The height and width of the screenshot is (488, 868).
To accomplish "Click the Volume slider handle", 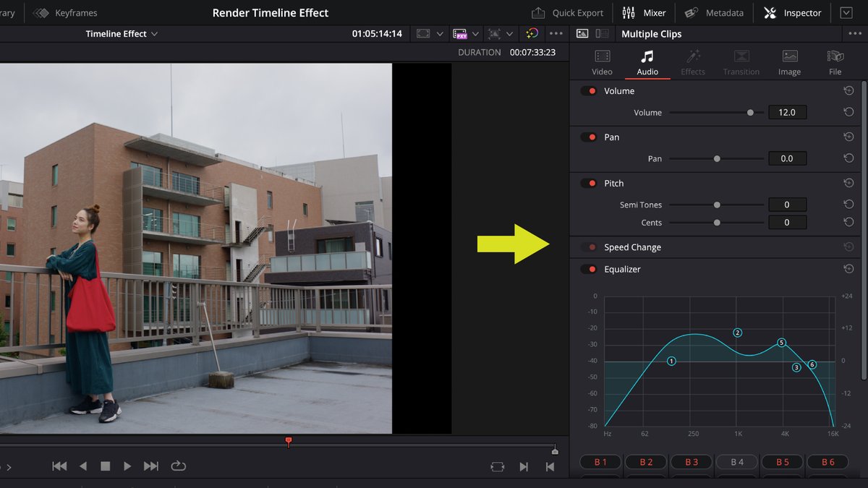I will (x=749, y=112).
